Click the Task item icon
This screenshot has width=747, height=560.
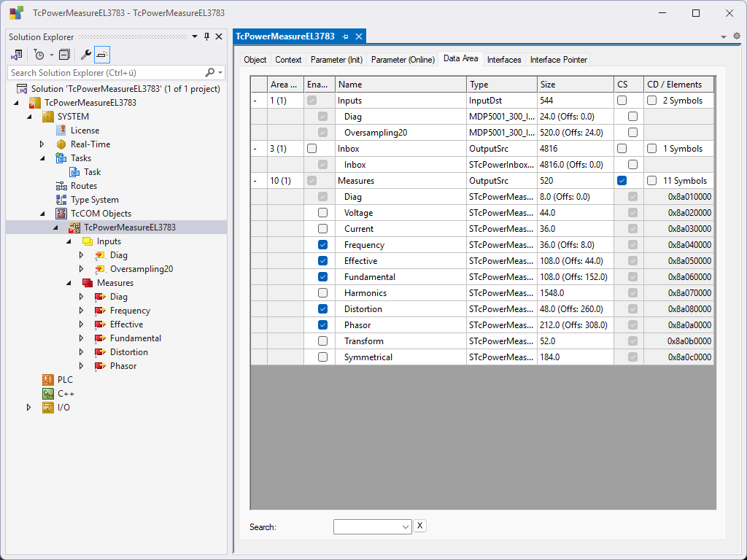74,171
